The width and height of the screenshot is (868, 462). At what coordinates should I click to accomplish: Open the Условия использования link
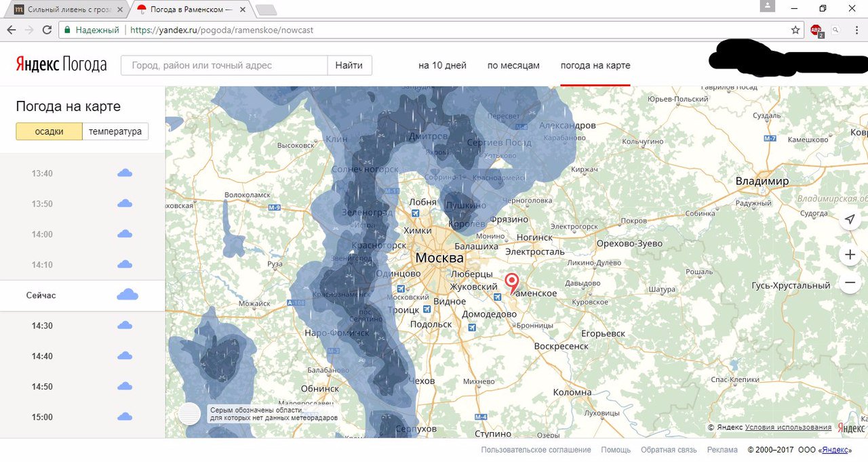[x=788, y=427]
